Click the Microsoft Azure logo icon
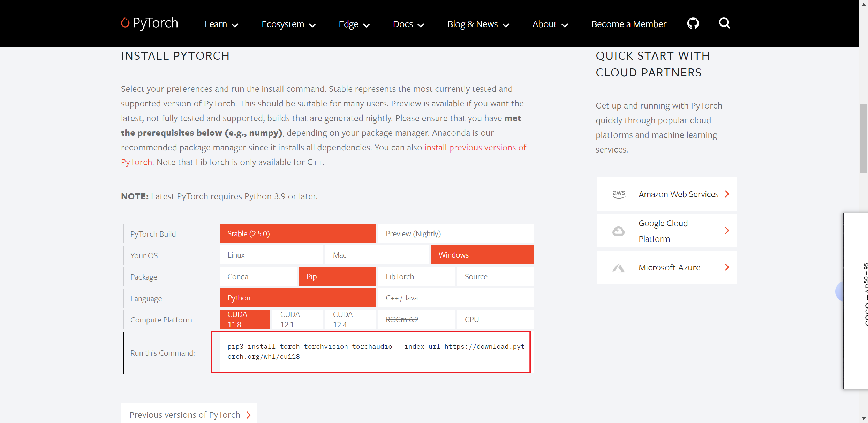868x423 pixels. pos(618,268)
